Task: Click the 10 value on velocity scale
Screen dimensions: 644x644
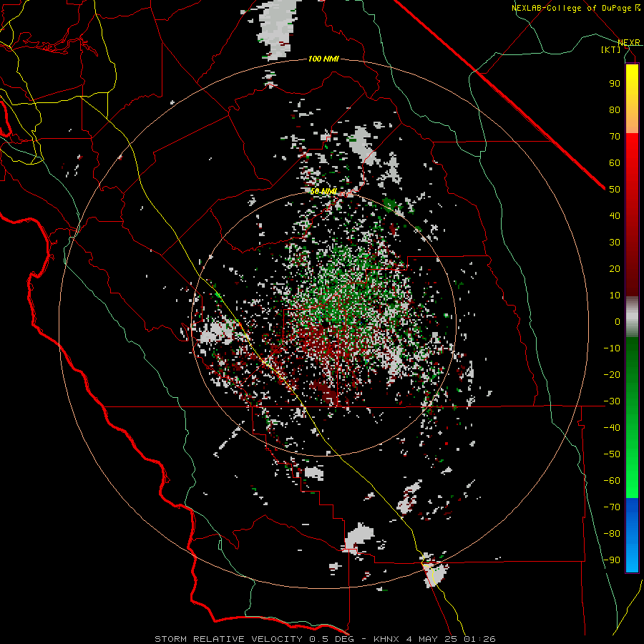Action: tap(615, 296)
